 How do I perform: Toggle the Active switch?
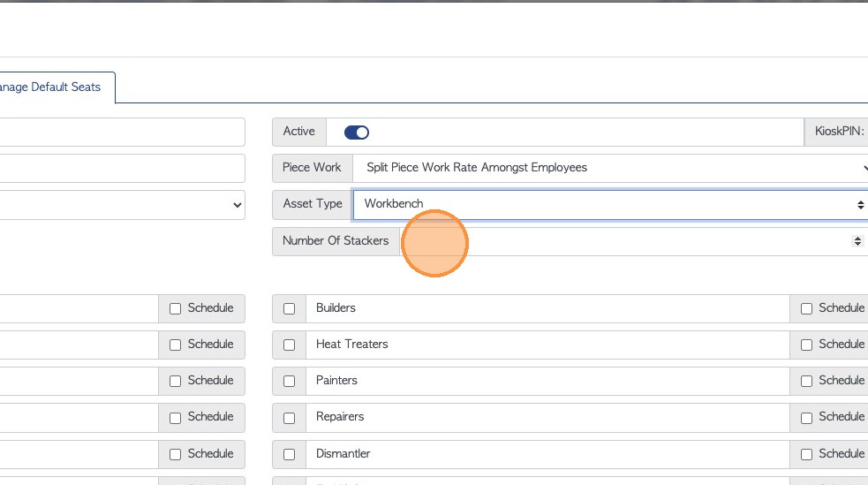pos(357,133)
